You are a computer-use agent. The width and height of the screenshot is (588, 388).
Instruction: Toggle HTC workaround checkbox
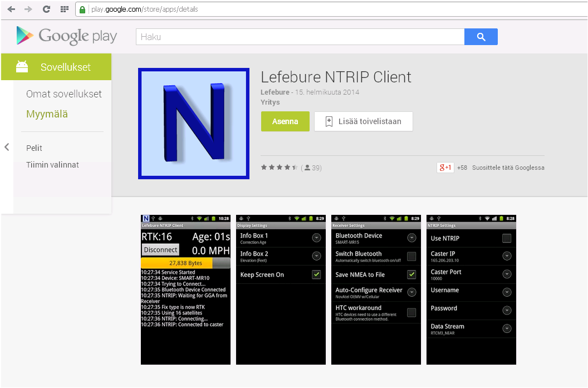point(411,312)
